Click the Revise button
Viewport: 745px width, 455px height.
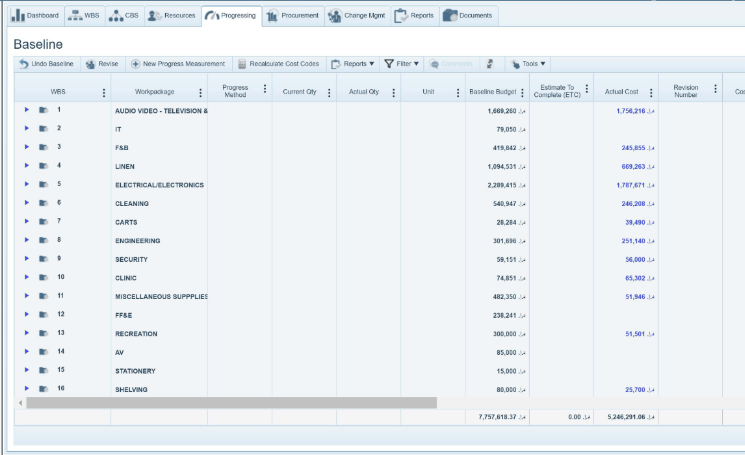[102, 64]
